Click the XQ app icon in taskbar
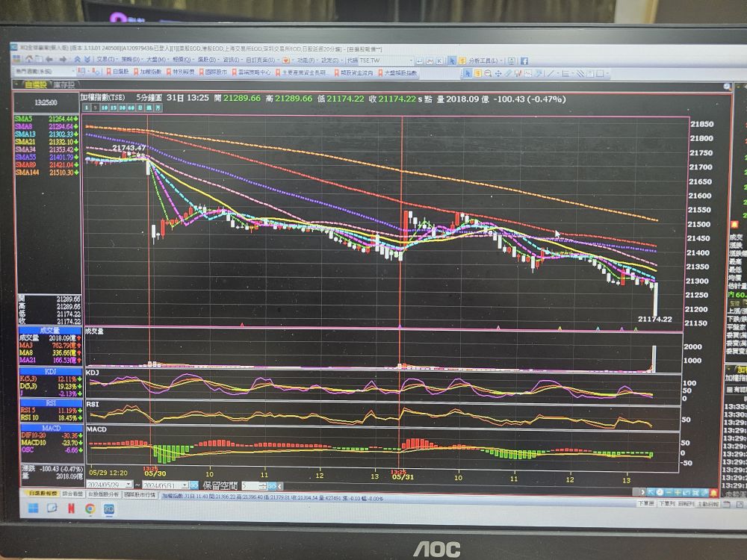The image size is (747, 560). (x=108, y=508)
